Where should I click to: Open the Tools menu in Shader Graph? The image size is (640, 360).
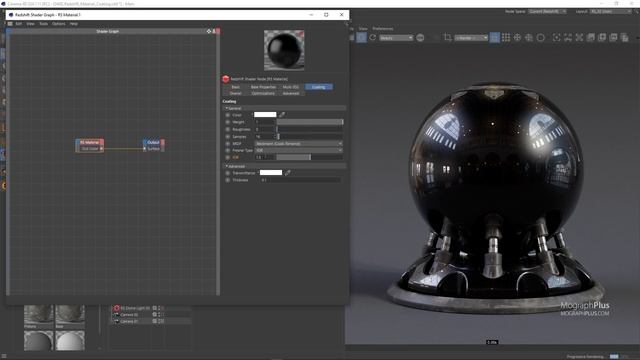coord(43,24)
